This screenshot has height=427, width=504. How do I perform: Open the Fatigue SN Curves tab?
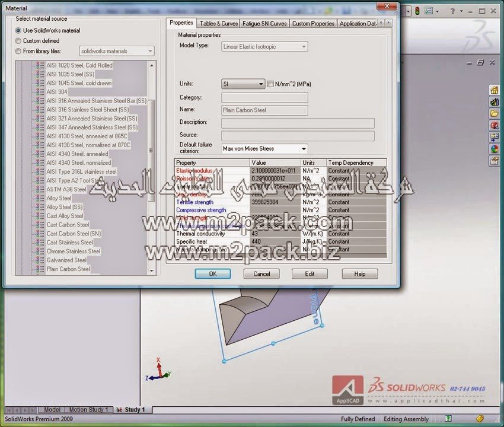(264, 24)
